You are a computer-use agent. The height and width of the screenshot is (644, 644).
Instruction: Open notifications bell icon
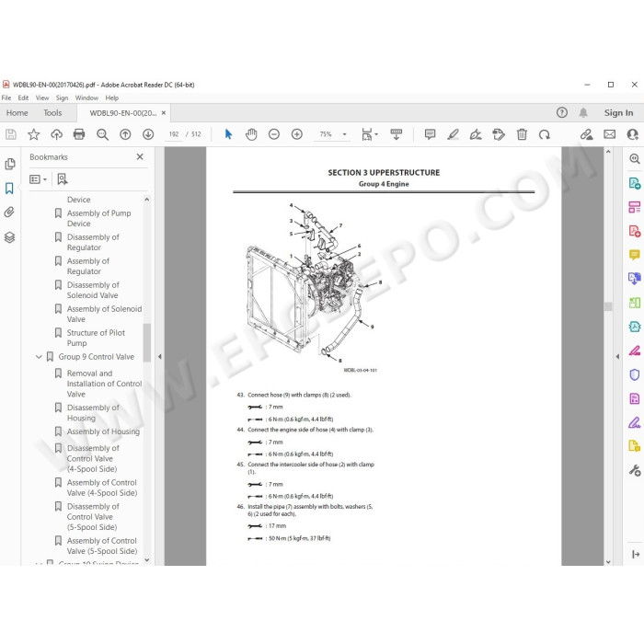coord(583,112)
